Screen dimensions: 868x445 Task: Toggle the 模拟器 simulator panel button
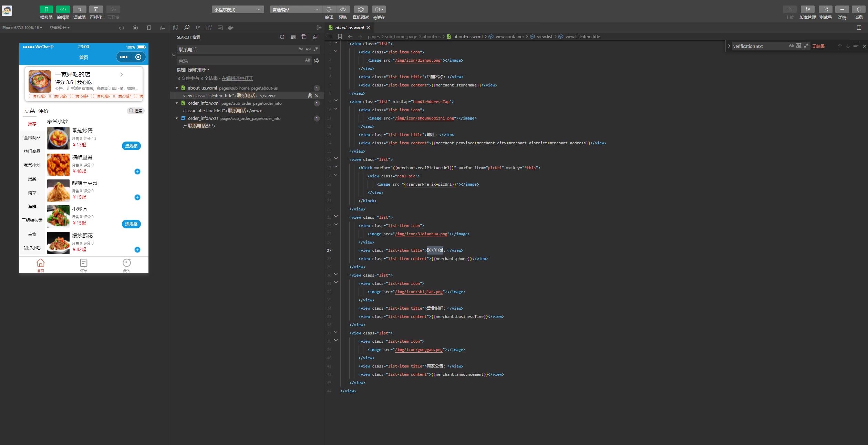(46, 9)
